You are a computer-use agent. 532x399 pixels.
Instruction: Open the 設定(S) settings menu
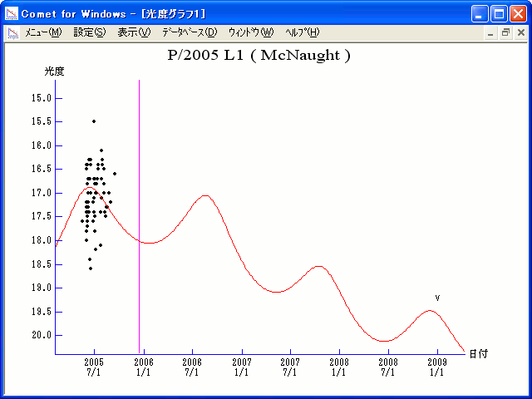[x=90, y=32]
